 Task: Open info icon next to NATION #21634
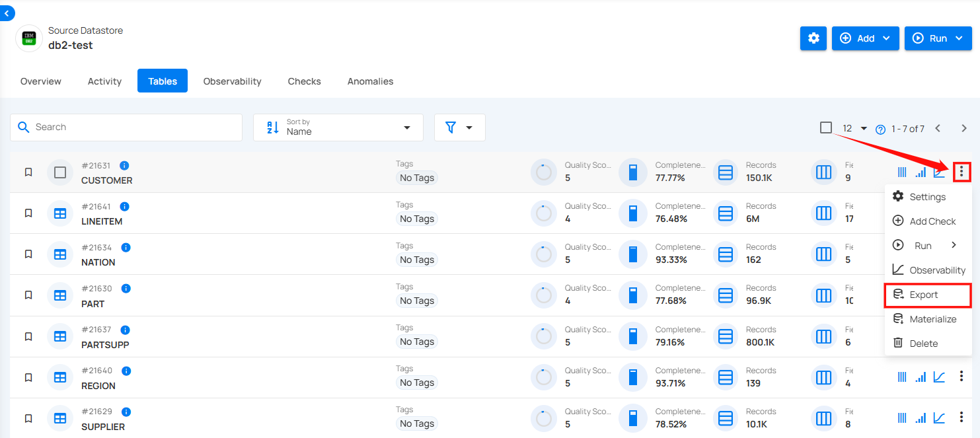click(126, 248)
